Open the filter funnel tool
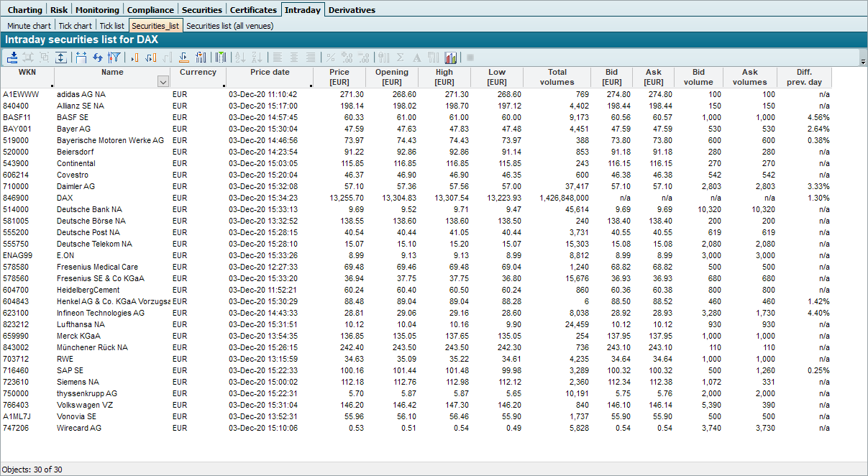Image resolution: width=868 pixels, height=476 pixels. click(113, 58)
